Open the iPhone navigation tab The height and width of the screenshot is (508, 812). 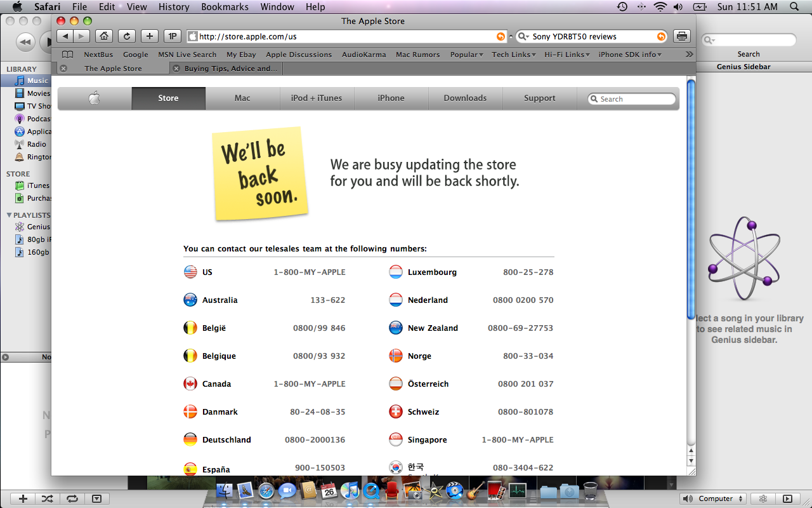(x=391, y=98)
